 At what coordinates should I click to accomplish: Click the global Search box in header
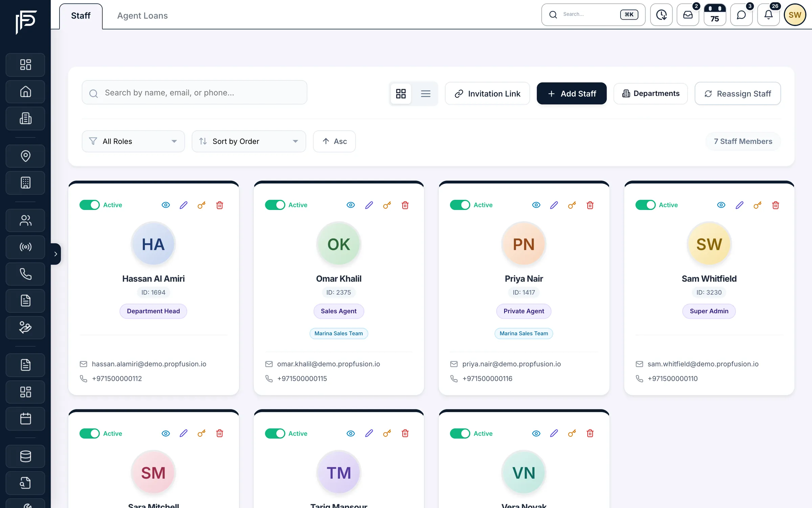tap(593, 15)
